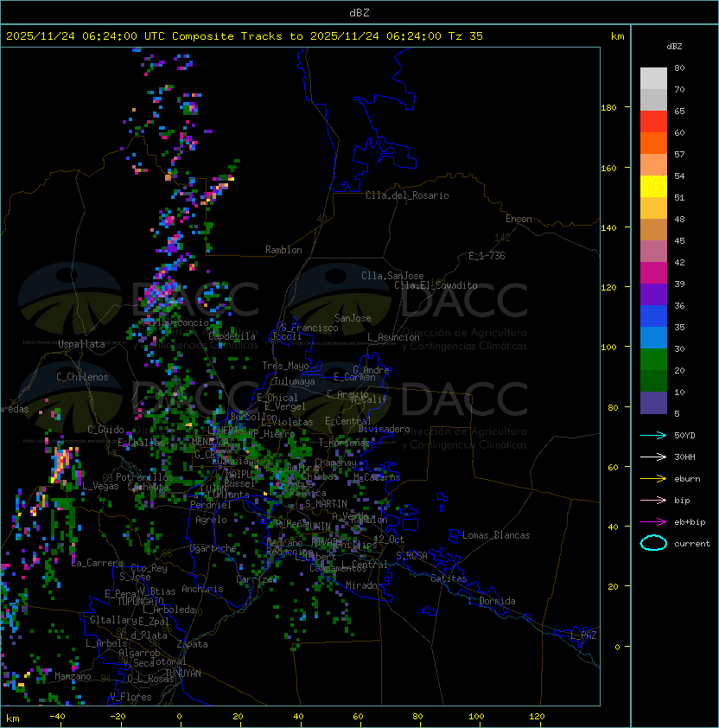Click the '12_Oct' map label

[389, 540]
